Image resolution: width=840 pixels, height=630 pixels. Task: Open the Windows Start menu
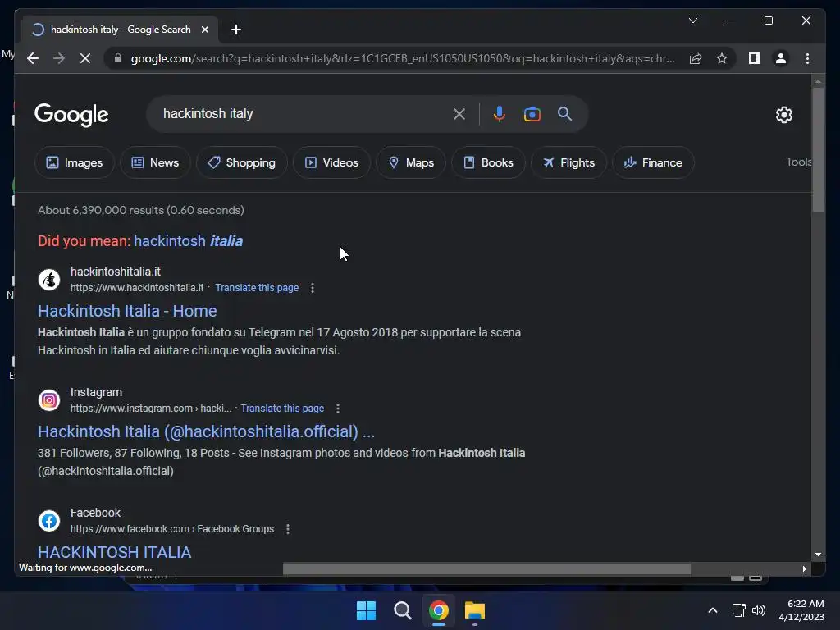(367, 610)
